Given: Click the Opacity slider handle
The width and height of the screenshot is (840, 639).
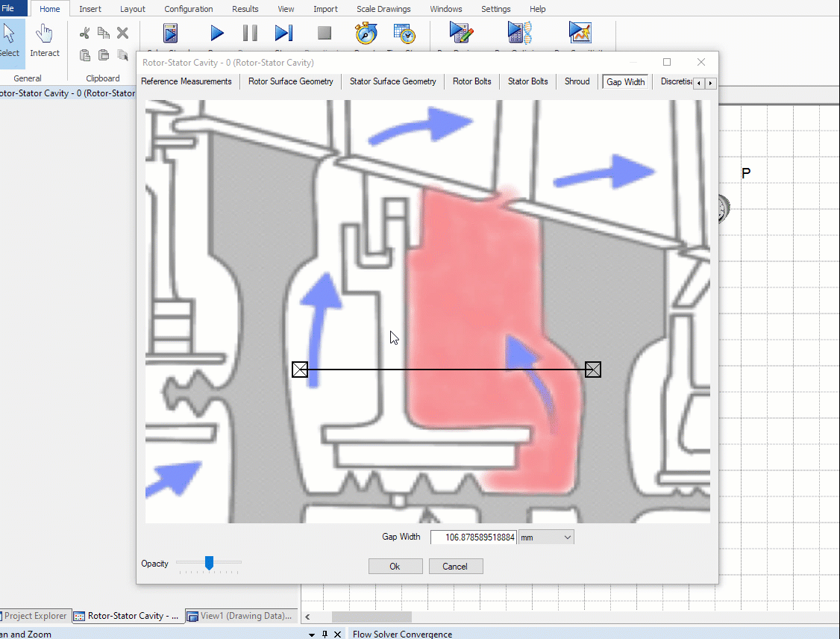Looking at the screenshot, I should [x=210, y=563].
